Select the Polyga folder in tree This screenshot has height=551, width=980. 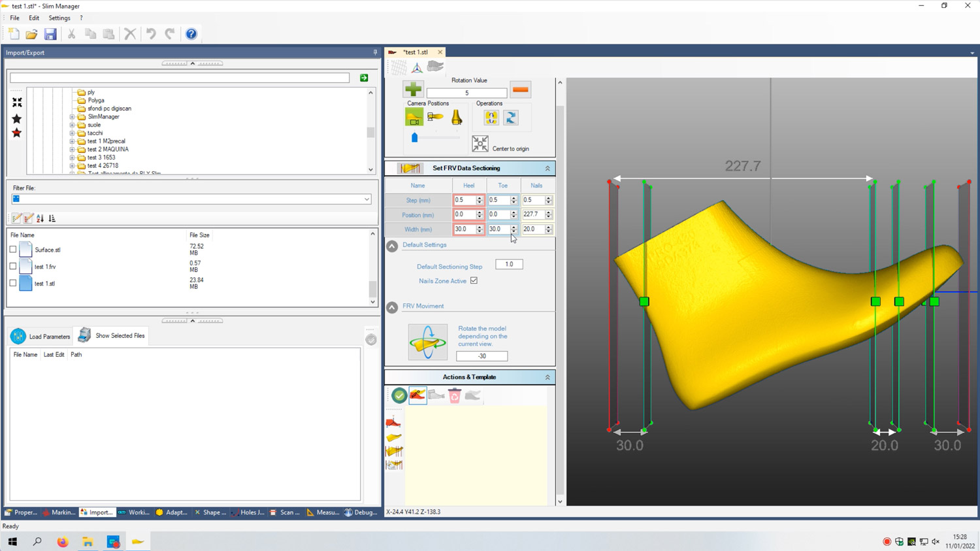click(x=96, y=101)
